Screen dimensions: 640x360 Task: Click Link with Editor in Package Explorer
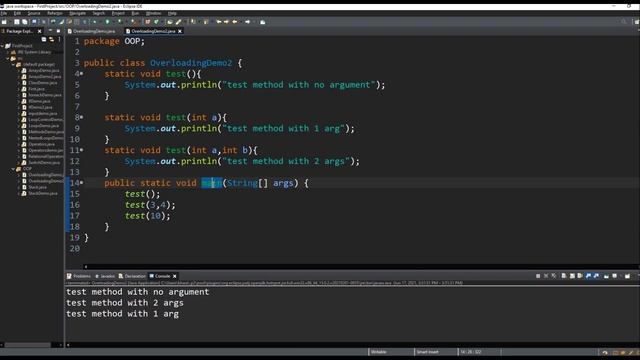point(51,39)
